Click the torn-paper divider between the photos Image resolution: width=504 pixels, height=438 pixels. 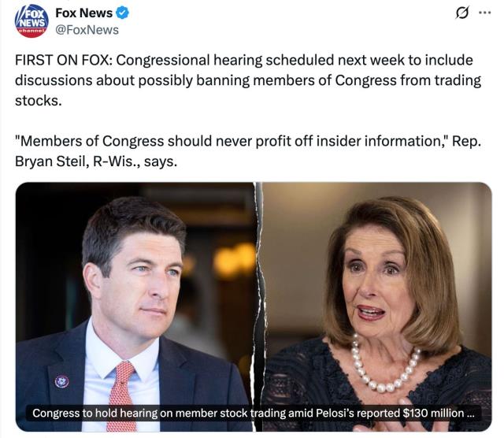(259, 306)
